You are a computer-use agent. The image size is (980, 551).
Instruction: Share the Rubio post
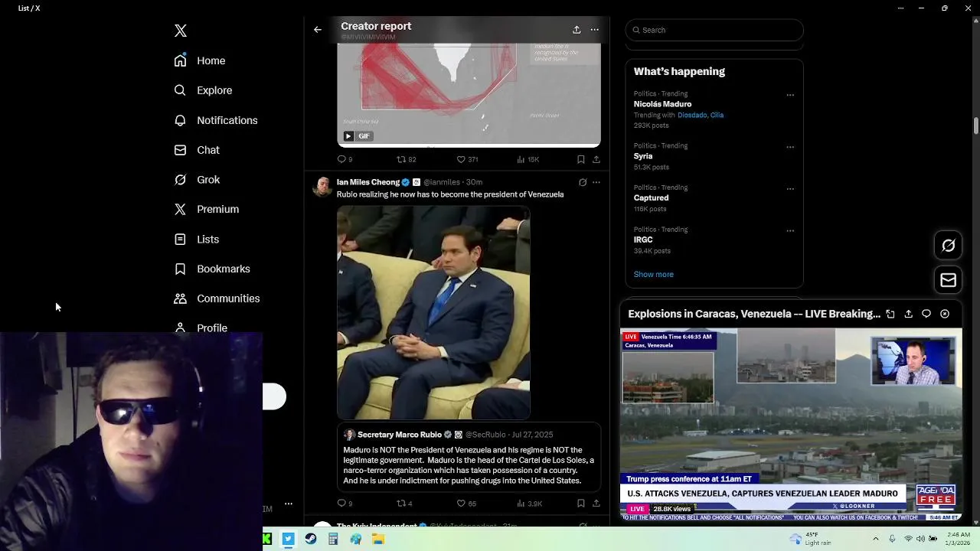click(x=596, y=504)
